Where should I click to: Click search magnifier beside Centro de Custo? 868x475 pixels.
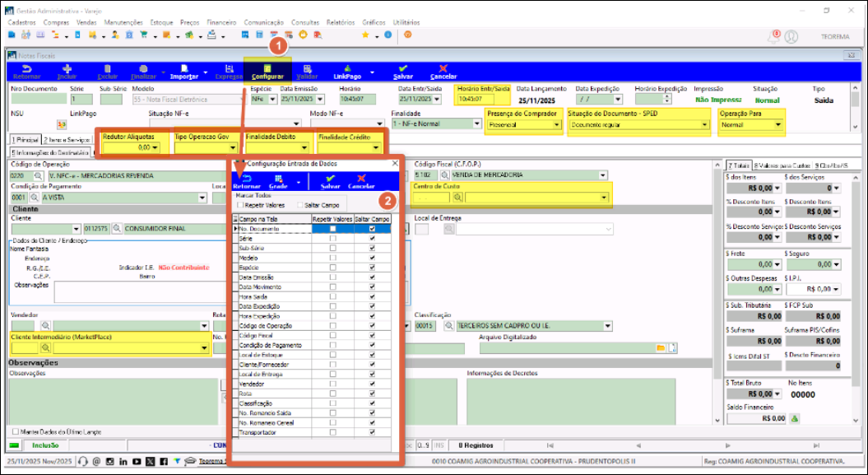click(458, 198)
